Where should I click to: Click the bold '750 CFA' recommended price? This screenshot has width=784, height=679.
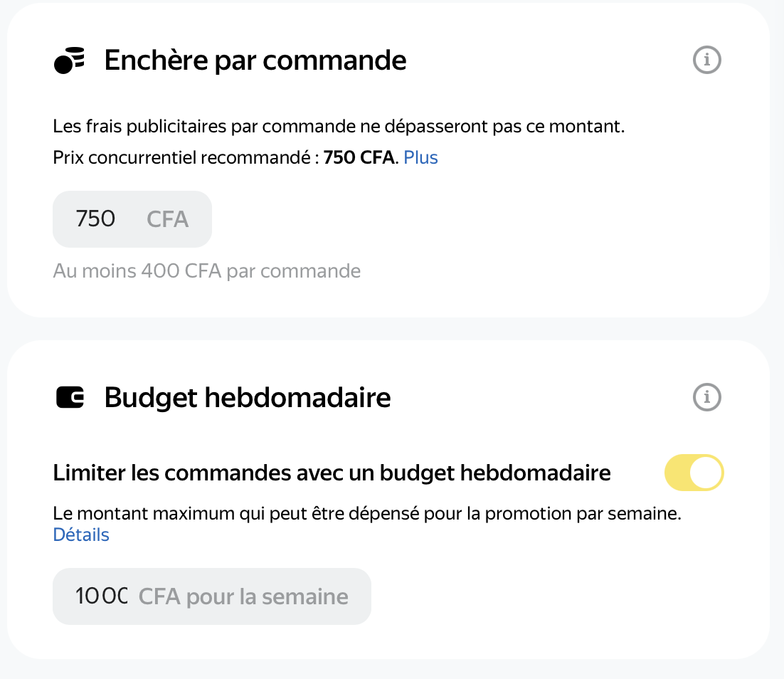pos(359,157)
